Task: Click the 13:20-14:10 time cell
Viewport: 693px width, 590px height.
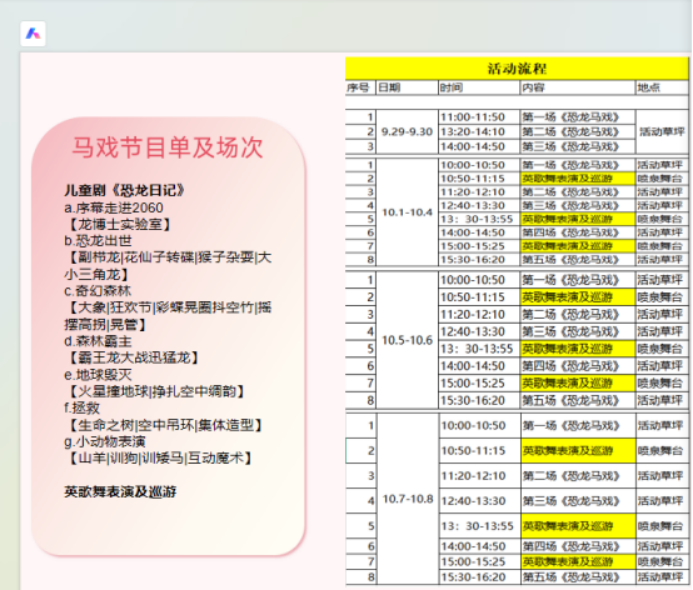Action: point(472,131)
